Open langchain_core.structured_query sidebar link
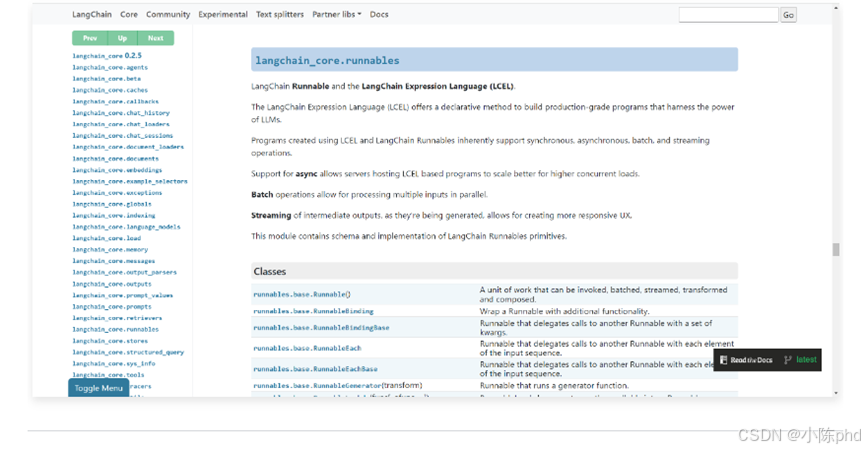This screenshot has width=865, height=450. click(128, 352)
